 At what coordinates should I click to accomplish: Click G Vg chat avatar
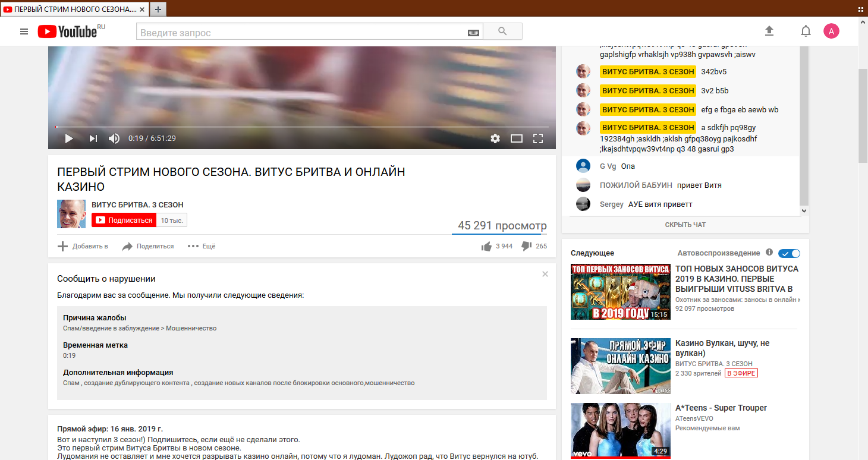point(583,166)
